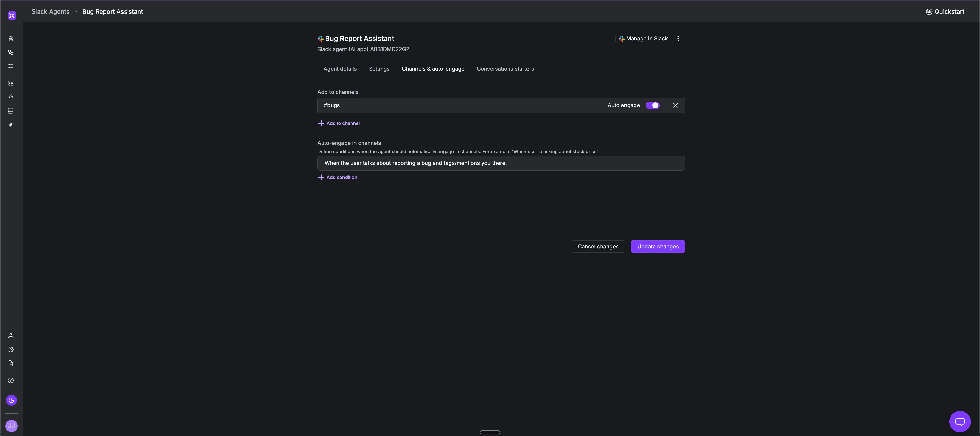980x436 pixels.
Task: Click Manage in Slack
Action: coord(643,39)
